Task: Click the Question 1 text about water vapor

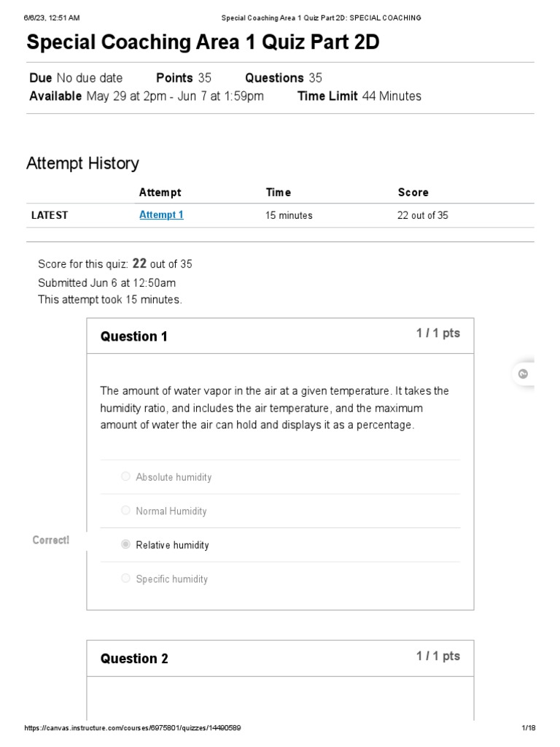Action: (274, 408)
